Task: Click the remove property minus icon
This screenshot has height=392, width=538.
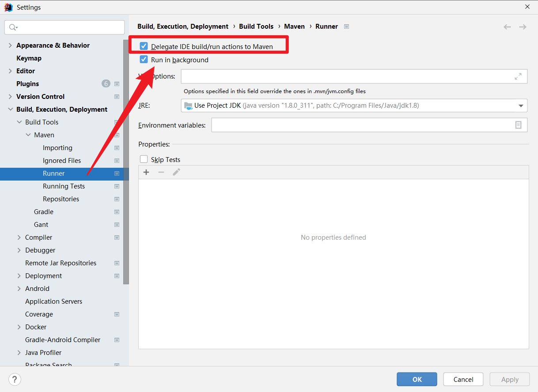Action: click(161, 172)
